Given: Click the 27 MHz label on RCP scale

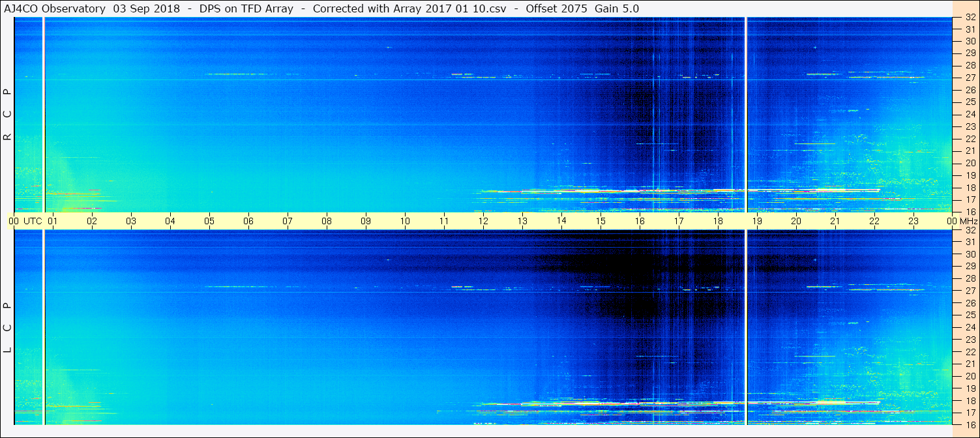Looking at the screenshot, I should pyautogui.click(x=970, y=77).
